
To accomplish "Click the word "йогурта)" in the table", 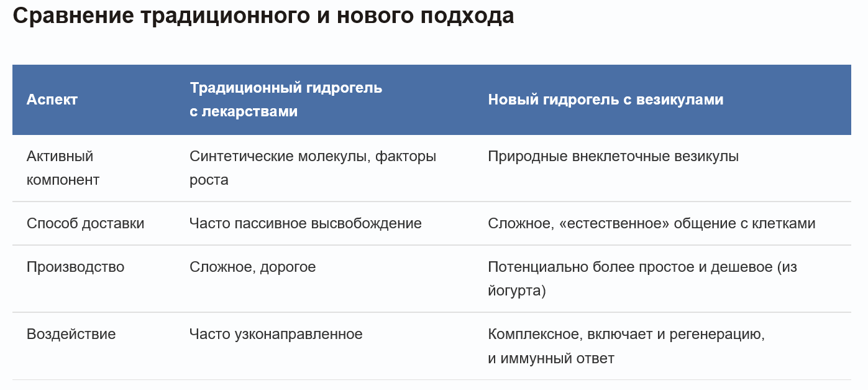I will coord(516,290).
